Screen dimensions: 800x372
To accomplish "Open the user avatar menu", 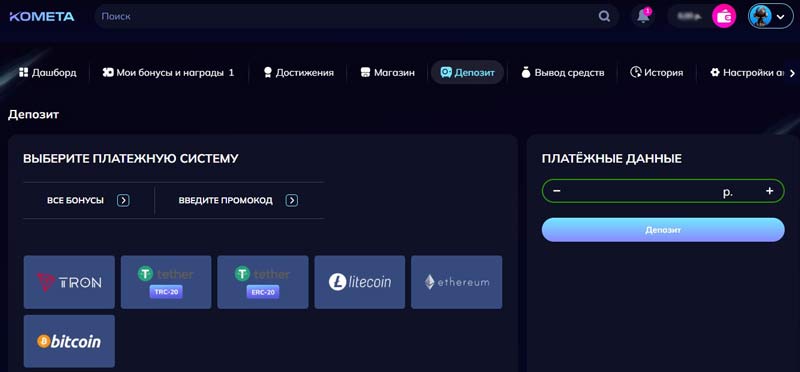I will [x=770, y=16].
